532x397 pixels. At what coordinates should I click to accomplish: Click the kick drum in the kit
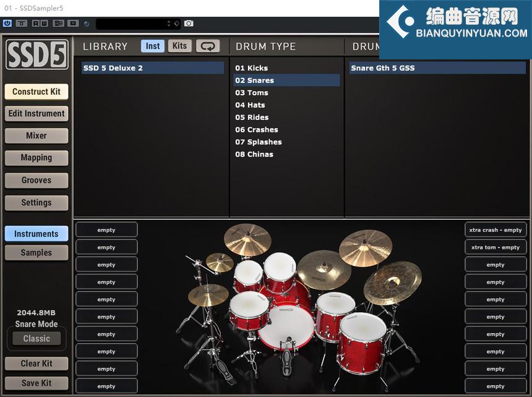pos(286,325)
